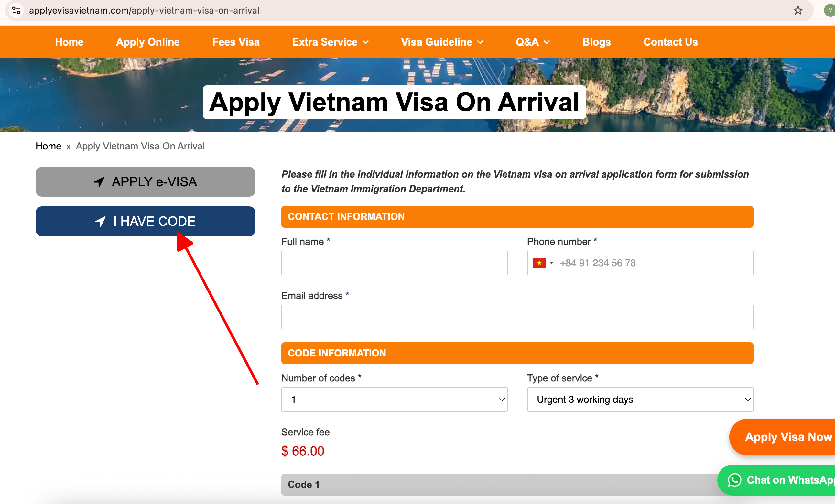Change the Type of service selection
This screenshot has height=504, width=835.
pos(640,400)
